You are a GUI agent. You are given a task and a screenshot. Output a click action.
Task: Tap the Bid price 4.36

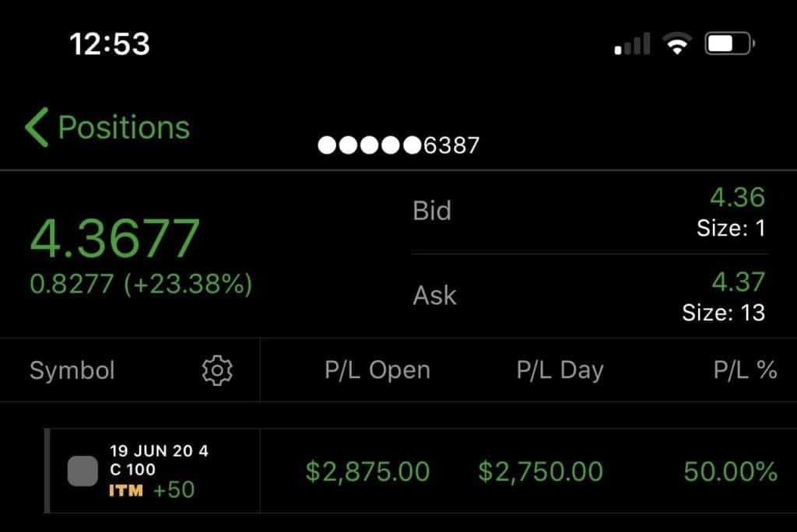(737, 197)
